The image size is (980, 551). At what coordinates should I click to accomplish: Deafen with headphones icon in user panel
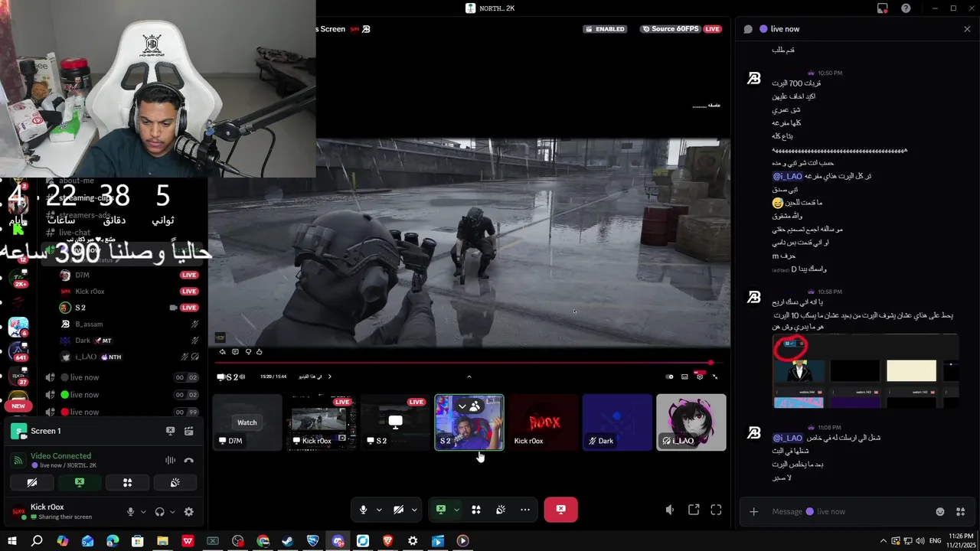159,512
